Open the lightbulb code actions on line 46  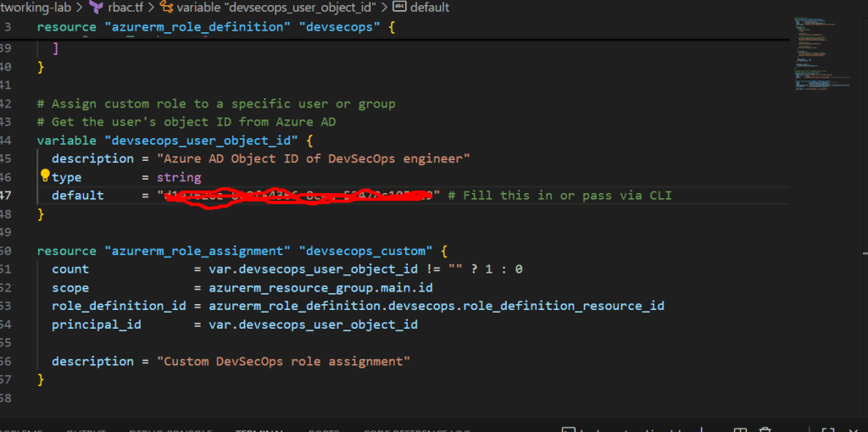[x=45, y=176]
